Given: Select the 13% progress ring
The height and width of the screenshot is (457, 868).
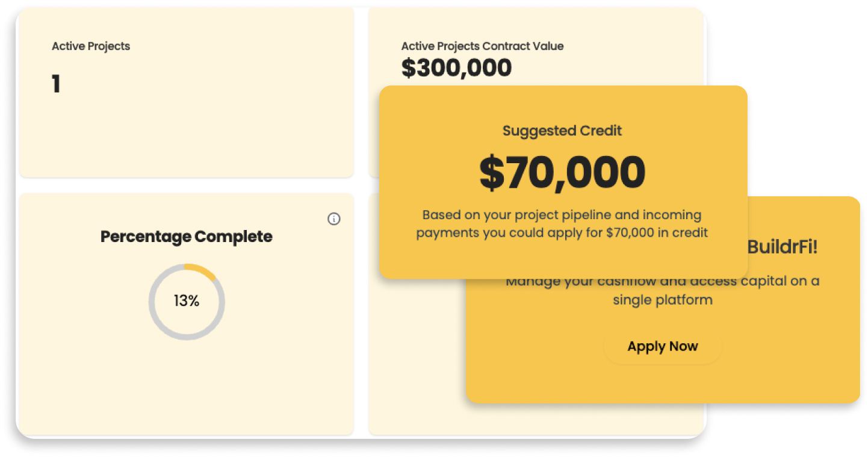Looking at the screenshot, I should click(x=187, y=301).
